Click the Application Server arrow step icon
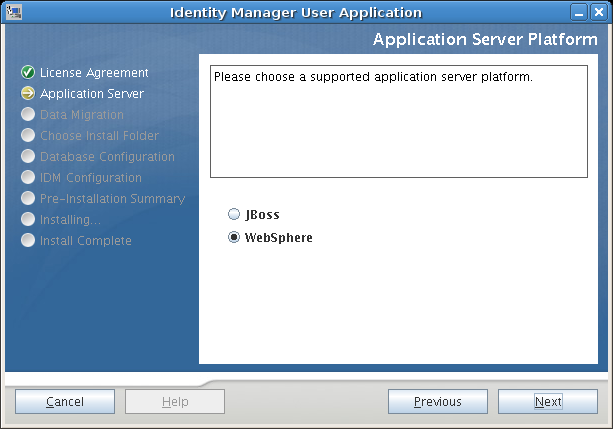The height and width of the screenshot is (429, 613). pos(28,94)
